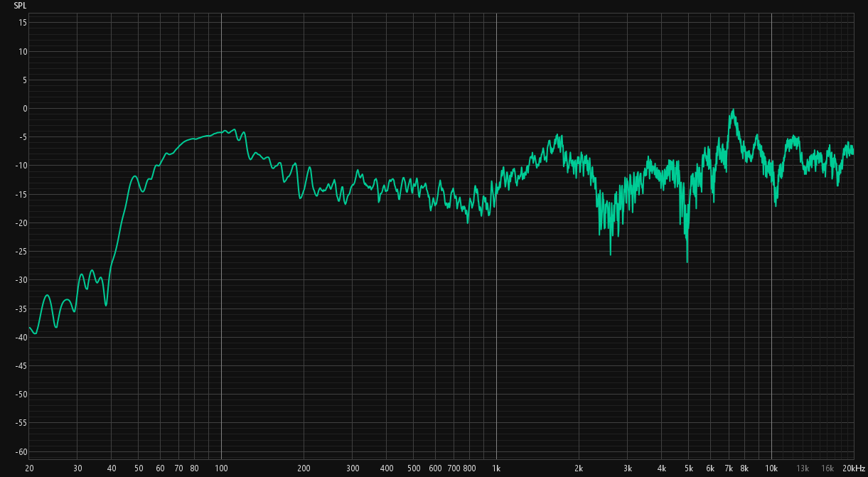This screenshot has width=868, height=477.
Task: Click the -60 label on the SPL axis
Action: [21, 451]
